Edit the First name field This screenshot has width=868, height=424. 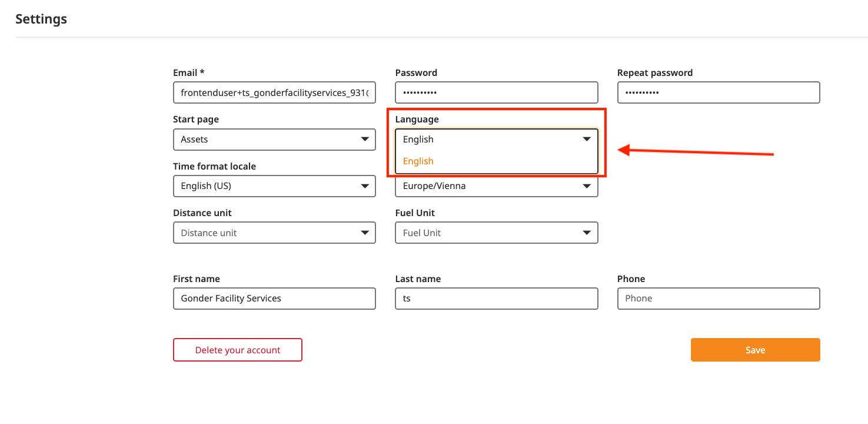pos(274,299)
